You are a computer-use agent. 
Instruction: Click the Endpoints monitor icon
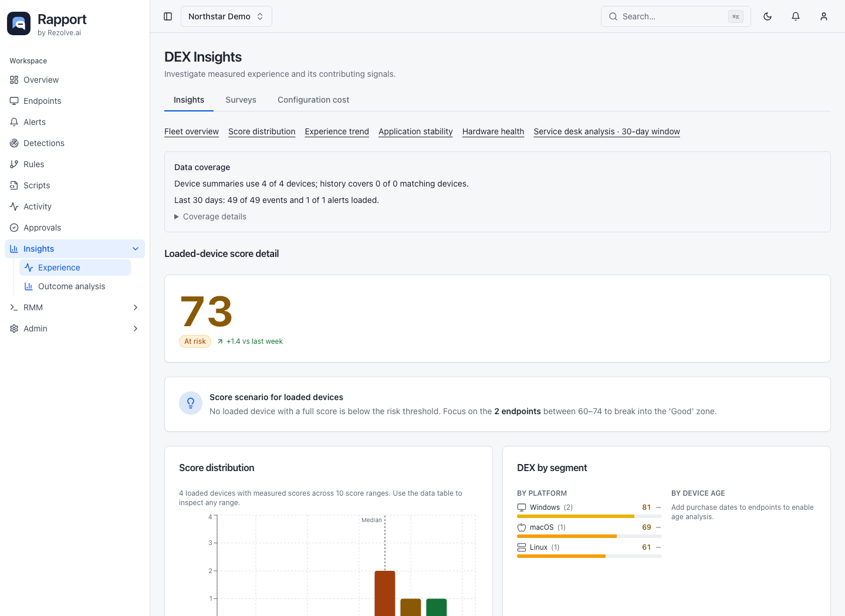click(x=14, y=101)
